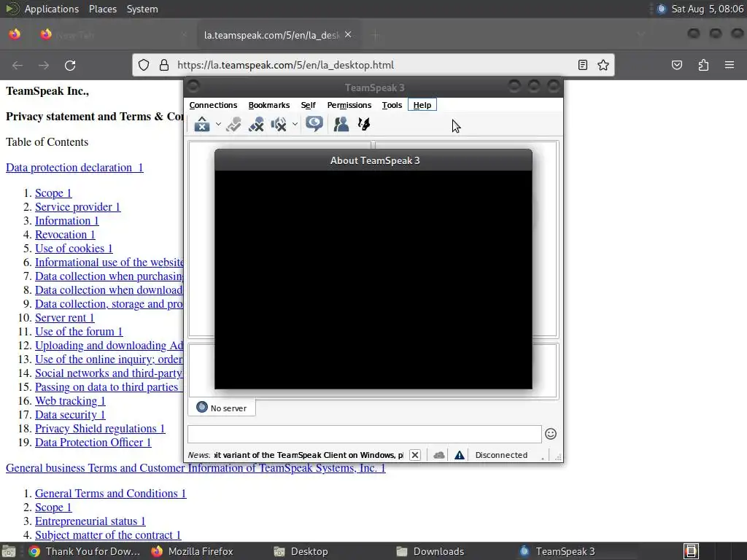Screen dimensions: 747x560
Task: Open the Connections menu in TeamSpeak
Action: pos(213,105)
